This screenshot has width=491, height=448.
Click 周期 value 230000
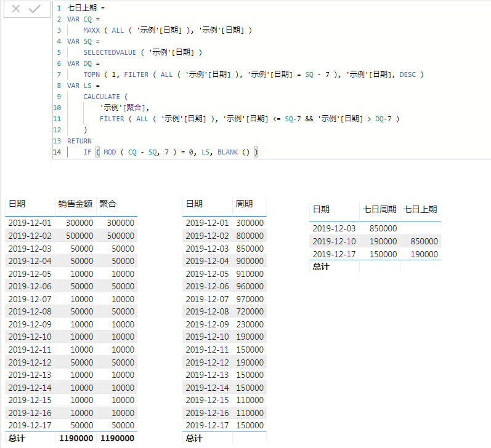pyautogui.click(x=250, y=324)
